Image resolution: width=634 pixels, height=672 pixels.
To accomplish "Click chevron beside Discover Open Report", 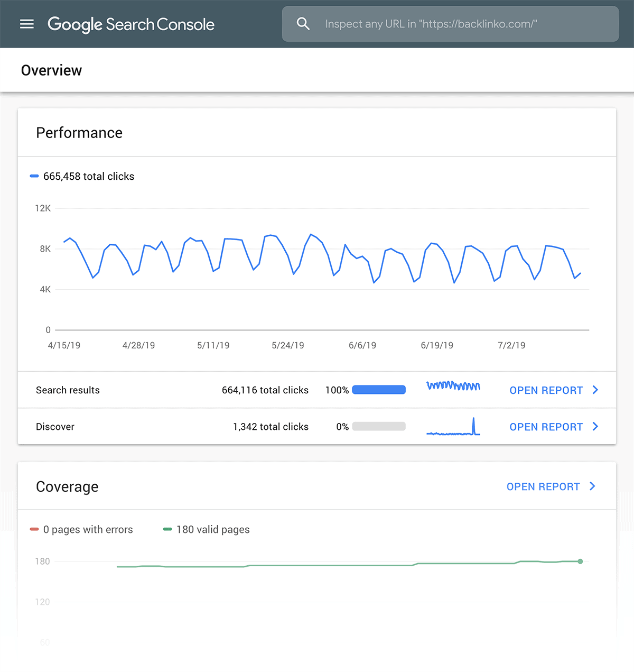I will (x=595, y=426).
